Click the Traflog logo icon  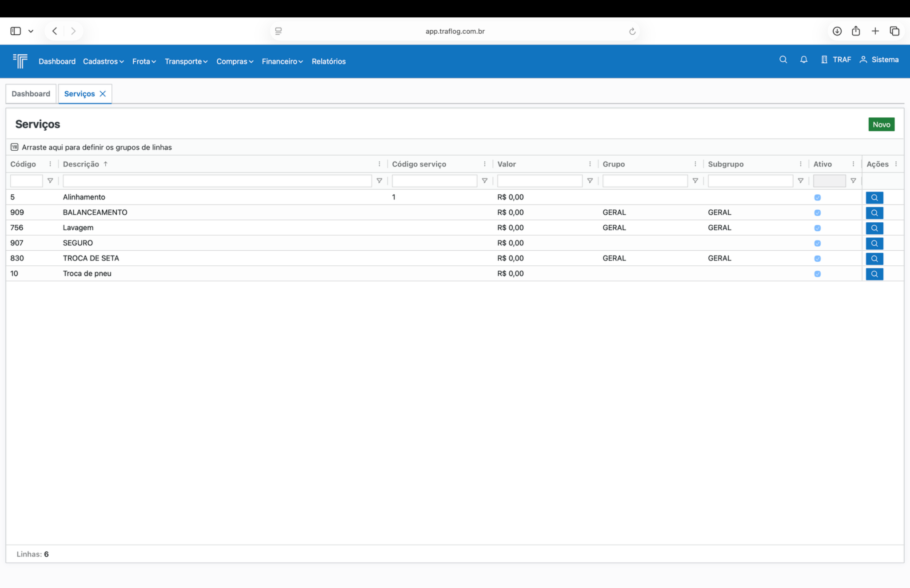20,61
